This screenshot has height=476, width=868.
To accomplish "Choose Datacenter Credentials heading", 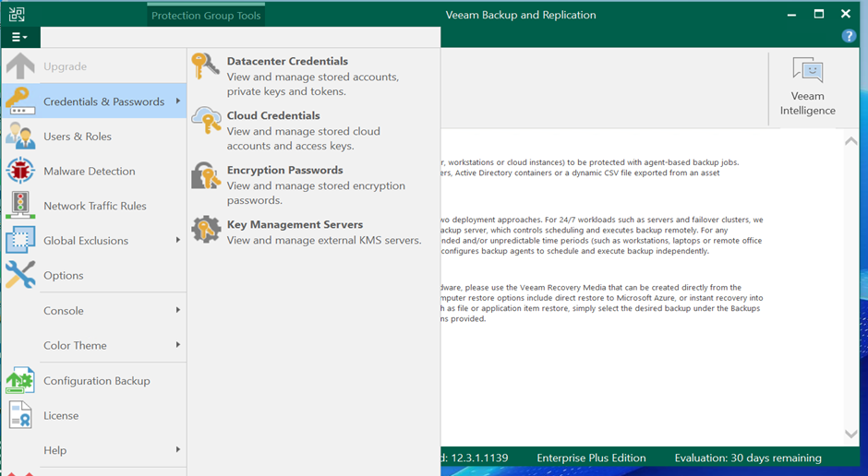I will coord(287,61).
